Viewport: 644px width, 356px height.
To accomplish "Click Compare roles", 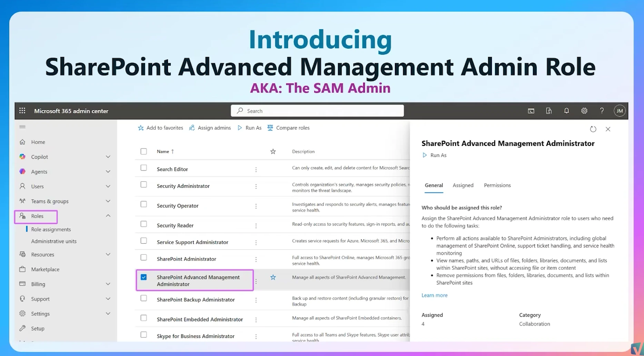I will click(x=289, y=128).
